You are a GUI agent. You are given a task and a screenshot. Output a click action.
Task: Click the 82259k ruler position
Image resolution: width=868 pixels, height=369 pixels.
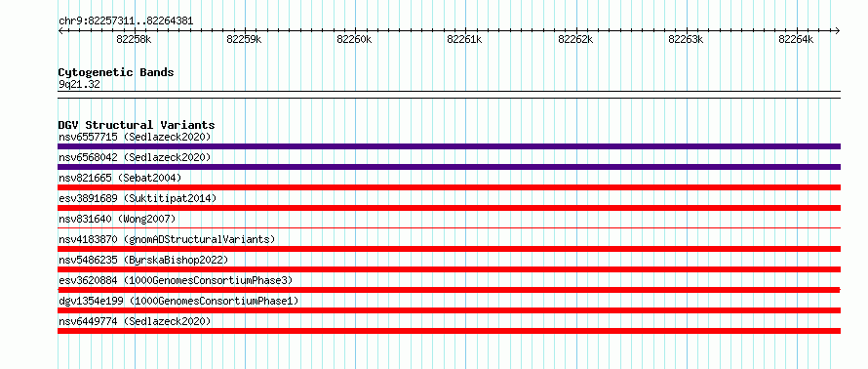click(244, 39)
